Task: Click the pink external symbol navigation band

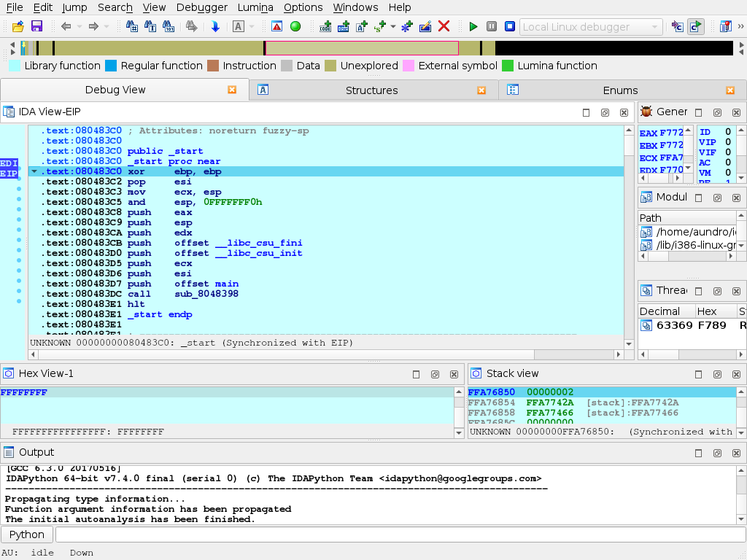Action: click(x=361, y=48)
